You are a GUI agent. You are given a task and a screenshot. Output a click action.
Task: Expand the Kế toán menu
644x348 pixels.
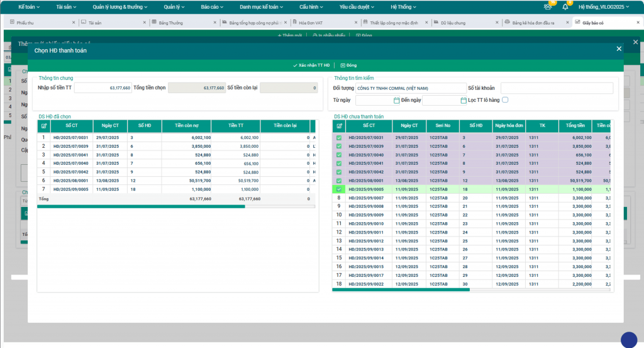click(30, 7)
